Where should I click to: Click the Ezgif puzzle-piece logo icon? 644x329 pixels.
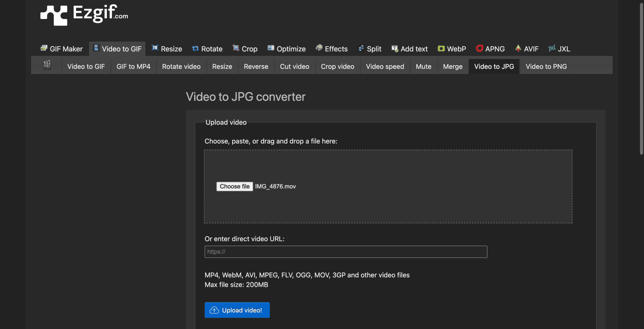(x=54, y=15)
